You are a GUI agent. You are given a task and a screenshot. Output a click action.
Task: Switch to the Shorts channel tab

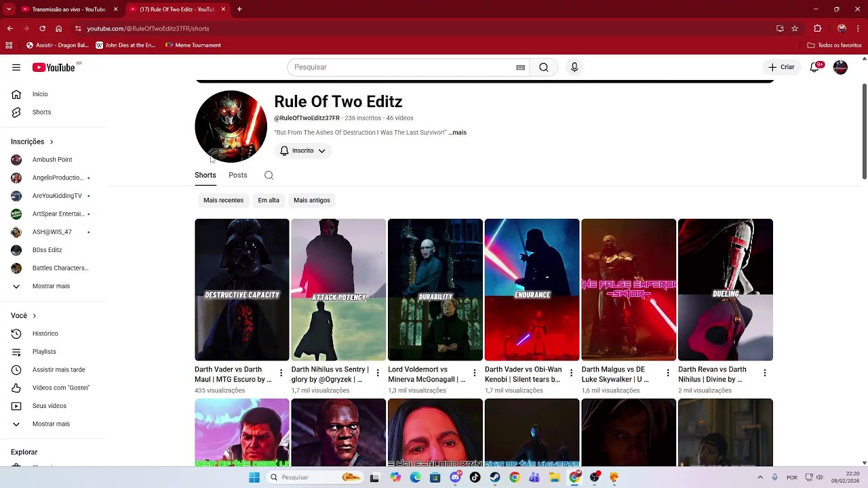(205, 175)
